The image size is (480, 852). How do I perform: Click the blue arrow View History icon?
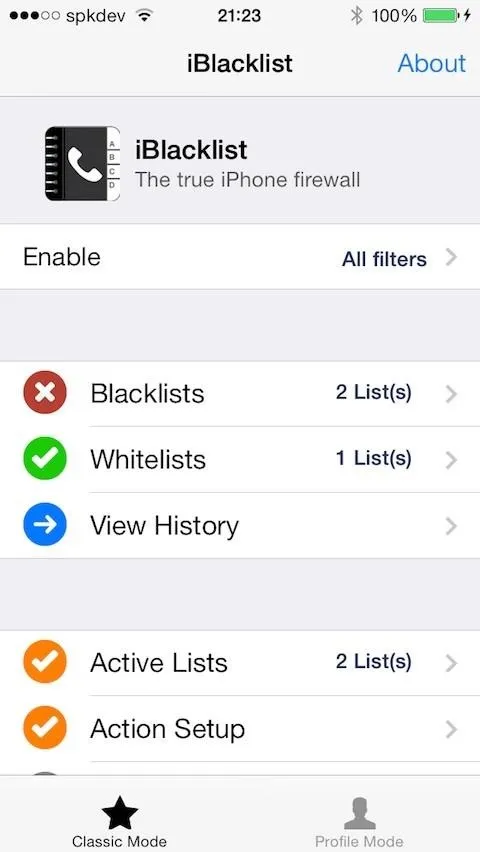click(45, 524)
